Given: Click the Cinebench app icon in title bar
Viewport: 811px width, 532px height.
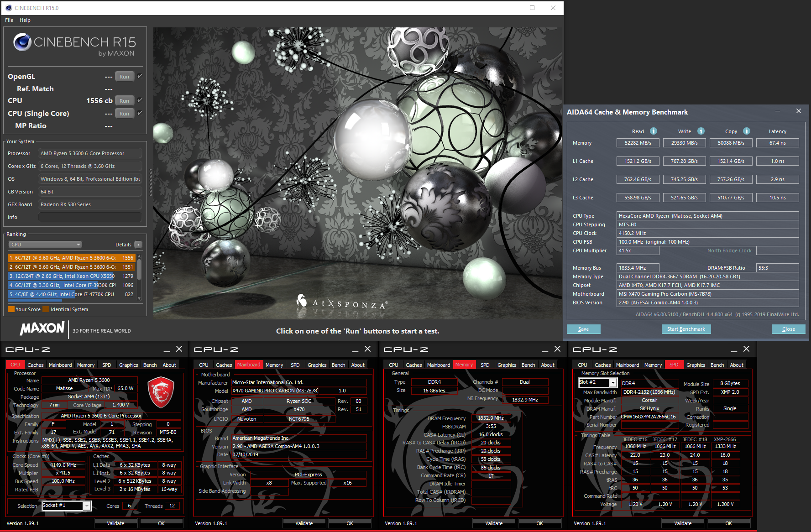Looking at the screenshot, I should (x=8, y=8).
